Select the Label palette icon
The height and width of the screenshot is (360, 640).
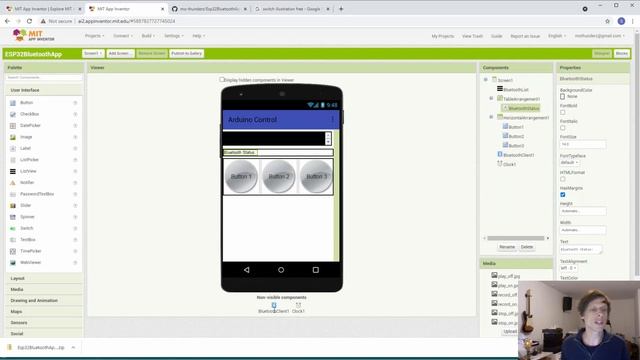13,149
